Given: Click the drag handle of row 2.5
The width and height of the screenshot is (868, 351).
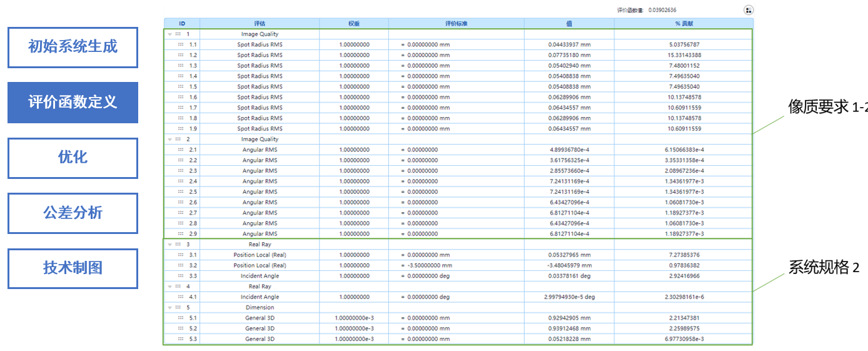Looking at the screenshot, I should pyautogui.click(x=181, y=191).
